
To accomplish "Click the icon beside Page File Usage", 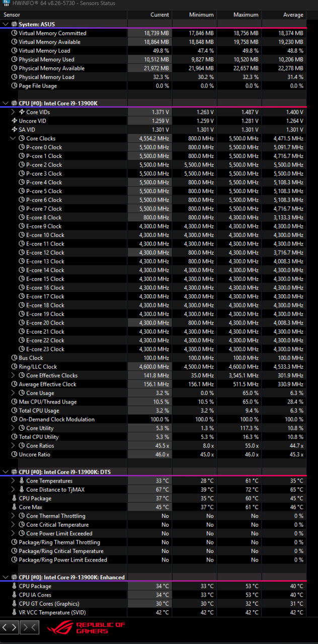I will coord(14,86).
